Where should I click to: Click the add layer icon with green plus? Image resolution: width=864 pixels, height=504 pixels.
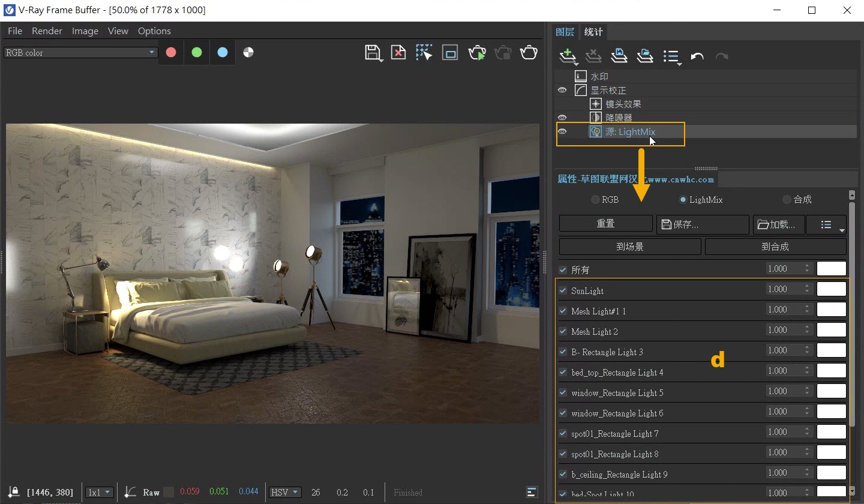[x=567, y=56]
